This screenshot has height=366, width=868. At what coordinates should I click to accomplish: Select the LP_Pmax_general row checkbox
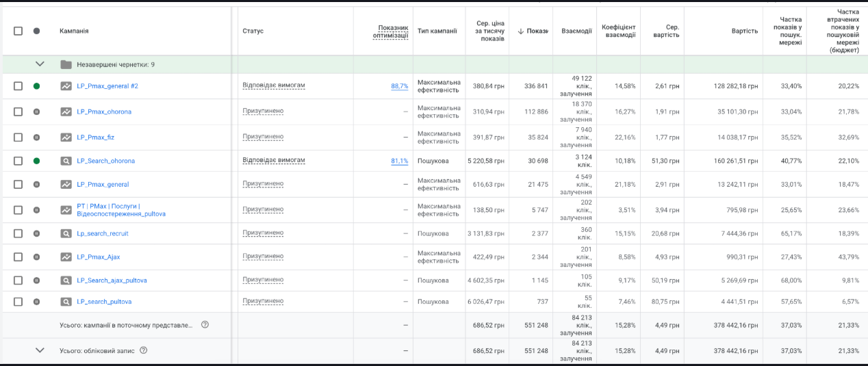[x=18, y=184]
